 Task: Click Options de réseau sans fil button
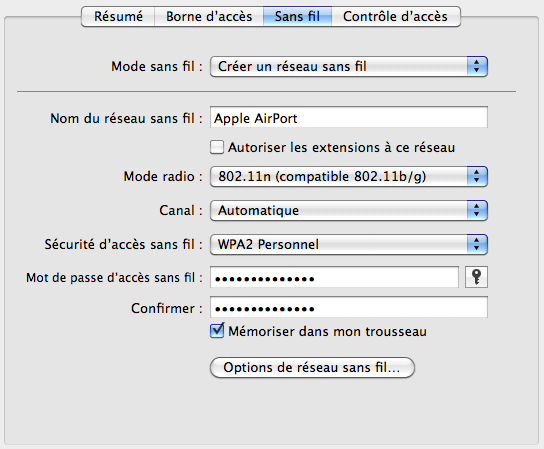tap(312, 367)
